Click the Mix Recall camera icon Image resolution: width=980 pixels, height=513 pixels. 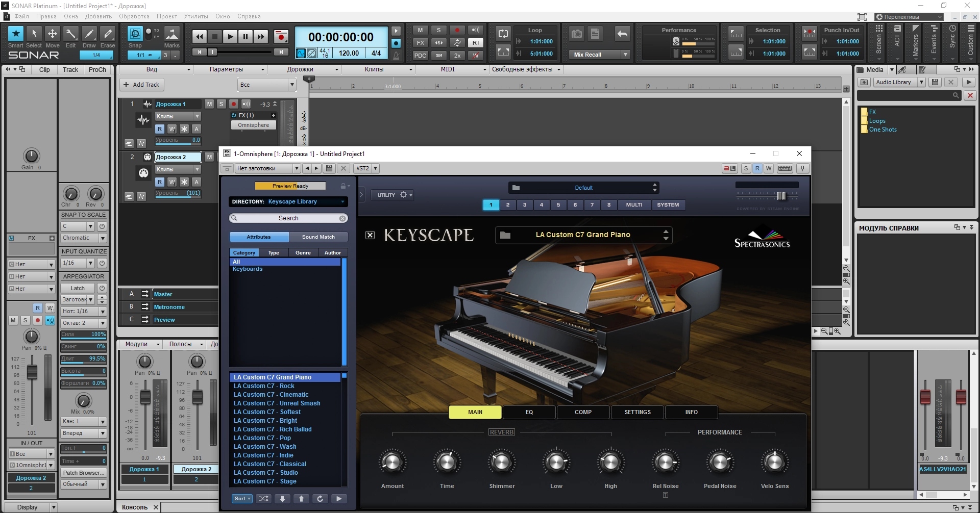pyautogui.click(x=577, y=34)
